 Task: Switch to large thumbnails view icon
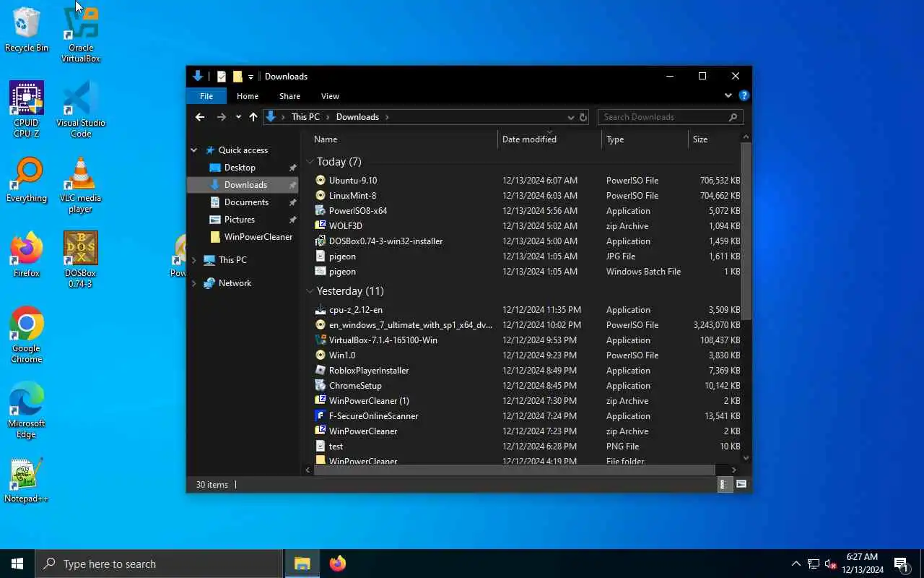coord(741,485)
